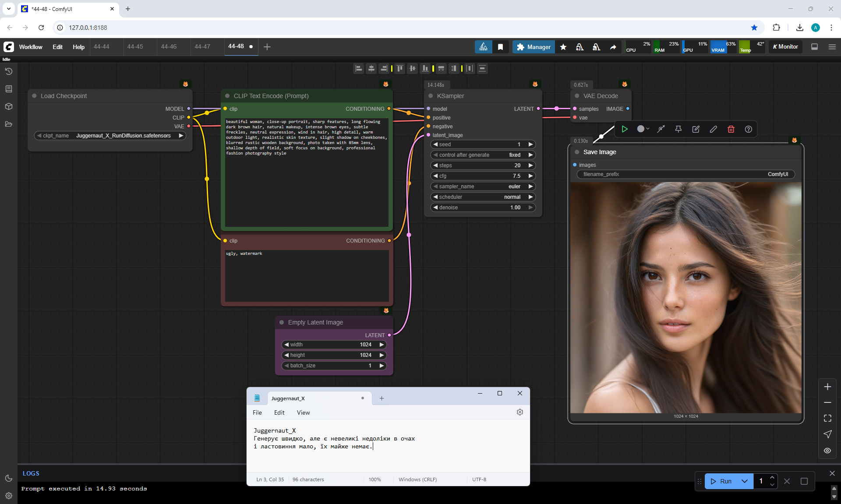Click the share arrow icon in toolbar
The width and height of the screenshot is (841, 504).
click(x=613, y=47)
